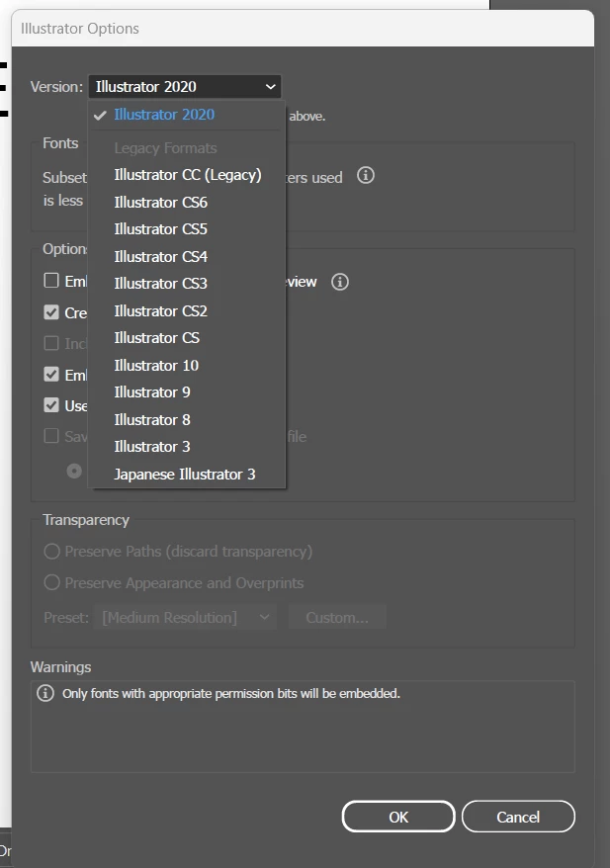This screenshot has width=610, height=868.
Task: Click the Legacy Formats list header
Action: pos(165,148)
